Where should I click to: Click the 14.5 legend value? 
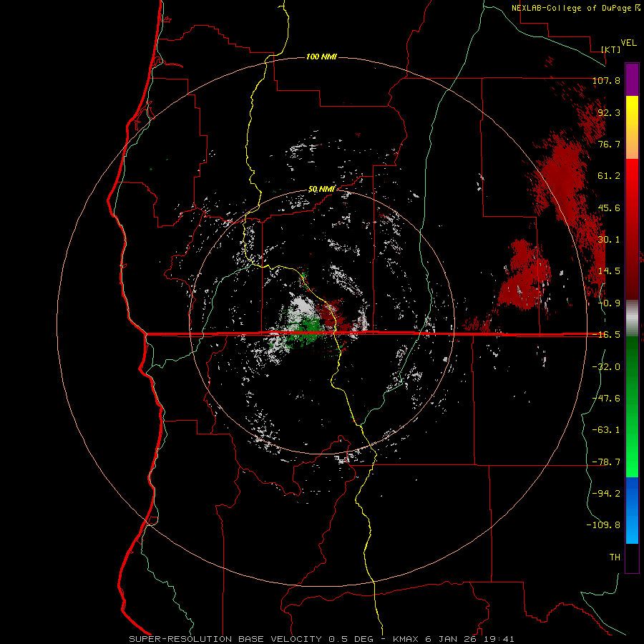pos(609,271)
